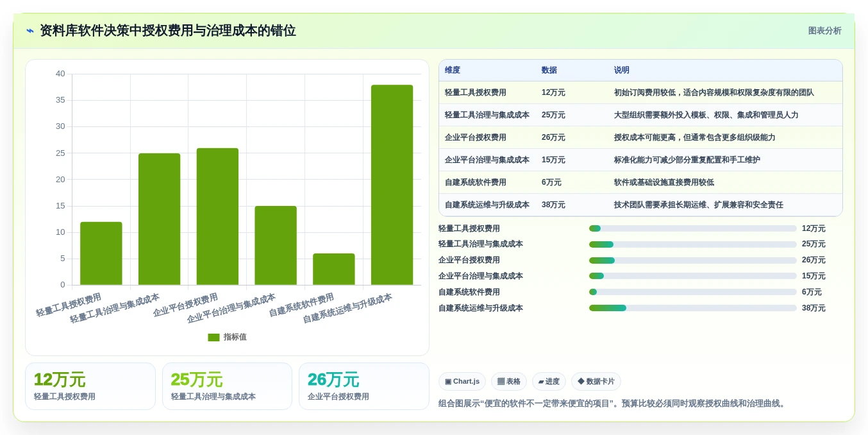Click the 自建系统软件费用 bar in chart
868x435 pixels.
334,269
